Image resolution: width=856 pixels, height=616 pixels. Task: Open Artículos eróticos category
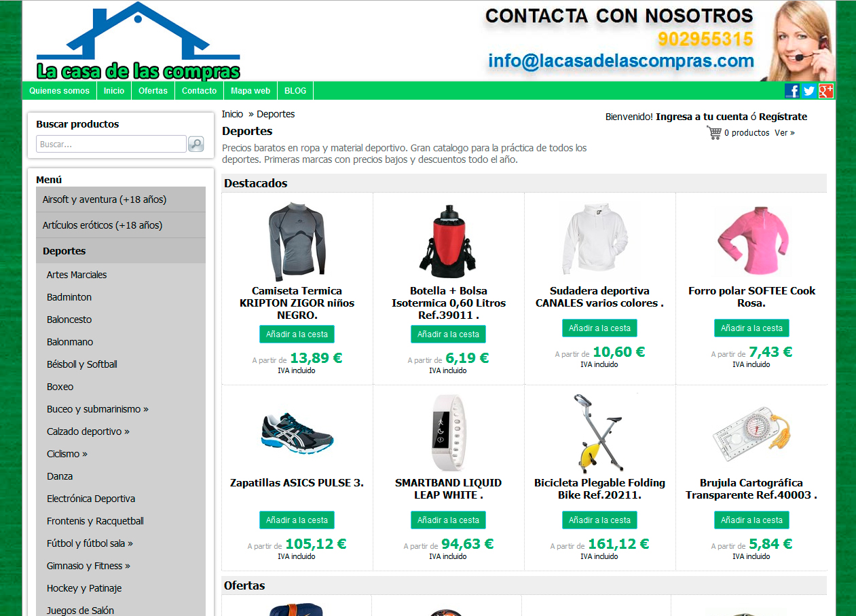tap(121, 225)
